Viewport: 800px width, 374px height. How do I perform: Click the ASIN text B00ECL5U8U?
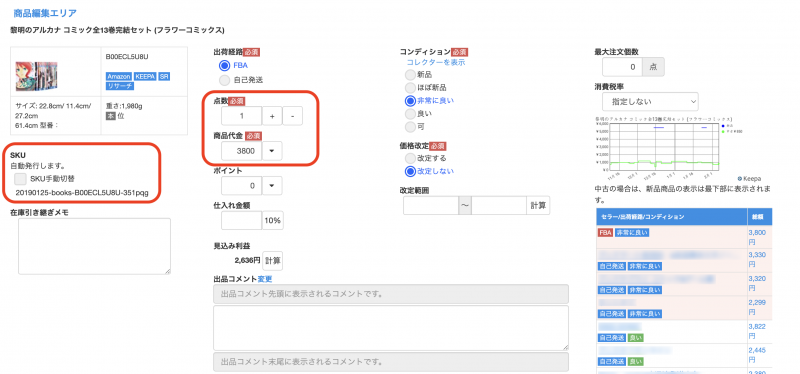(x=127, y=57)
